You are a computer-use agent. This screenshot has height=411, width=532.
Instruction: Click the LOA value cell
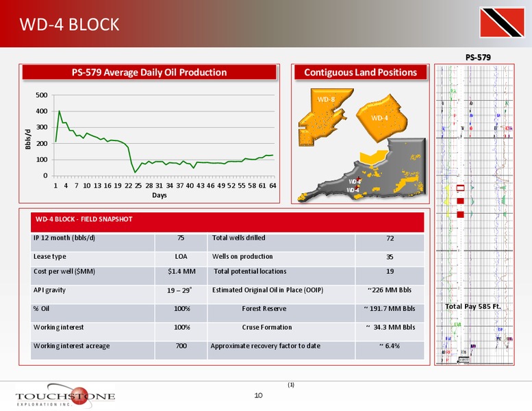pos(181,257)
